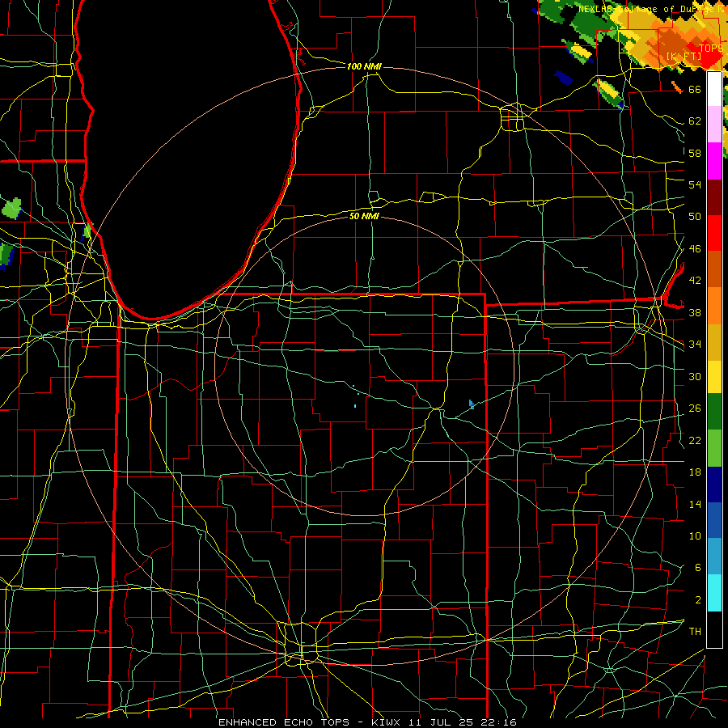Select the magenta swatch near 58
The width and height of the screenshot is (728, 728).
[x=714, y=161]
